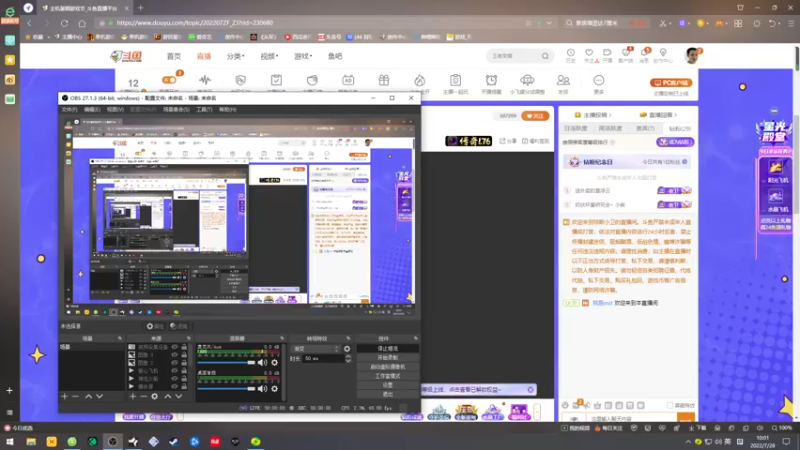
Task: Click the PC客户端 orange button
Action: pos(671,83)
